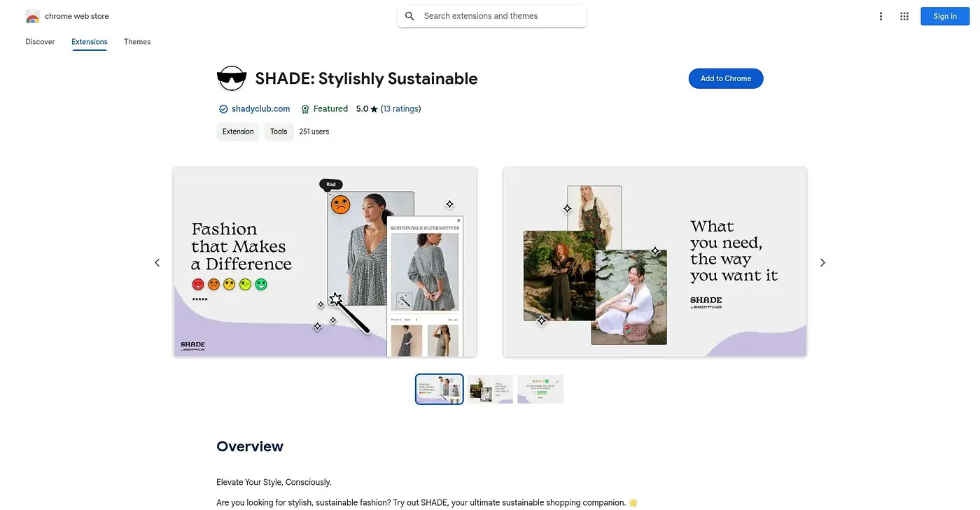980x510 pixels.
Task: Click the '5.0' rating score
Action: [x=362, y=109]
